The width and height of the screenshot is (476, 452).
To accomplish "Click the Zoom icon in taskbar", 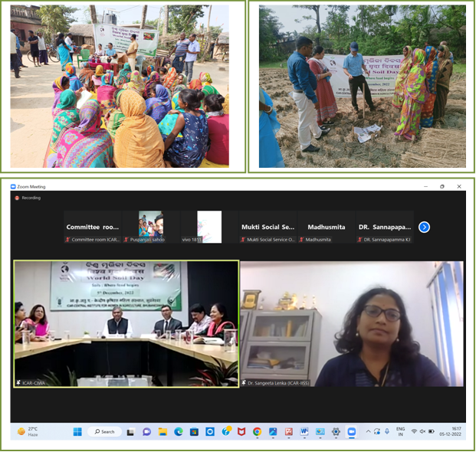I will click(352, 431).
